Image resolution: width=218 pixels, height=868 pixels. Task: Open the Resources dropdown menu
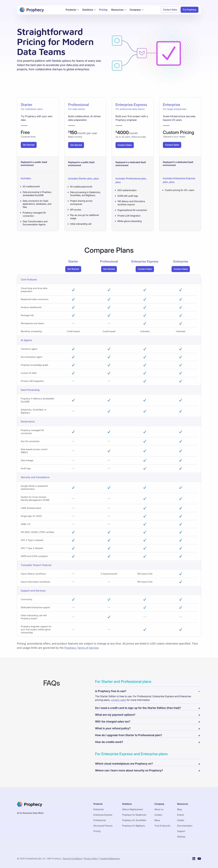(x=119, y=10)
